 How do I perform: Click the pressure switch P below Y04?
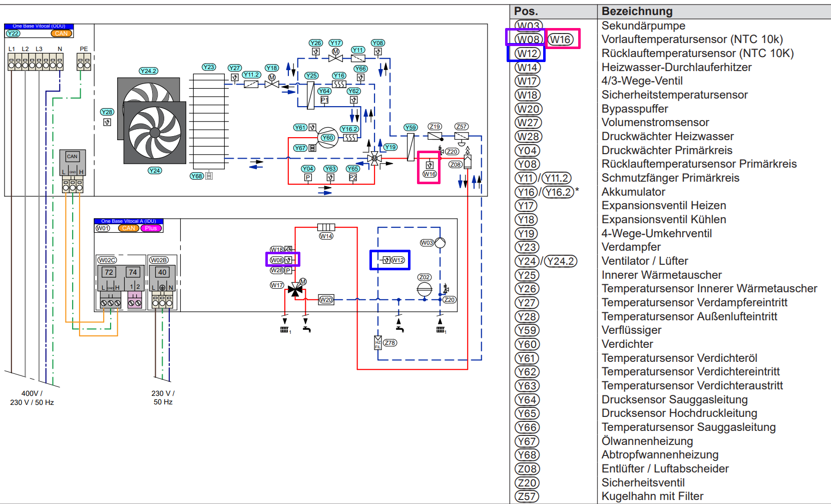click(x=308, y=178)
